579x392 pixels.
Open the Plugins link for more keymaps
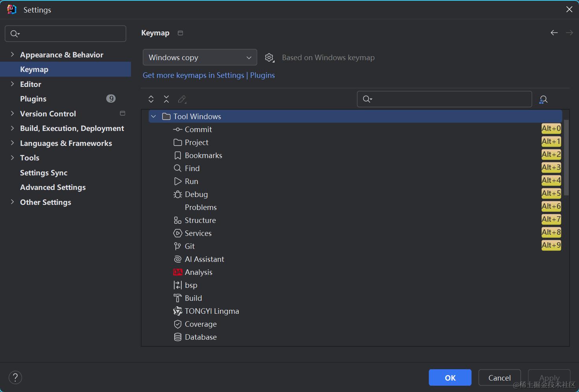click(262, 75)
